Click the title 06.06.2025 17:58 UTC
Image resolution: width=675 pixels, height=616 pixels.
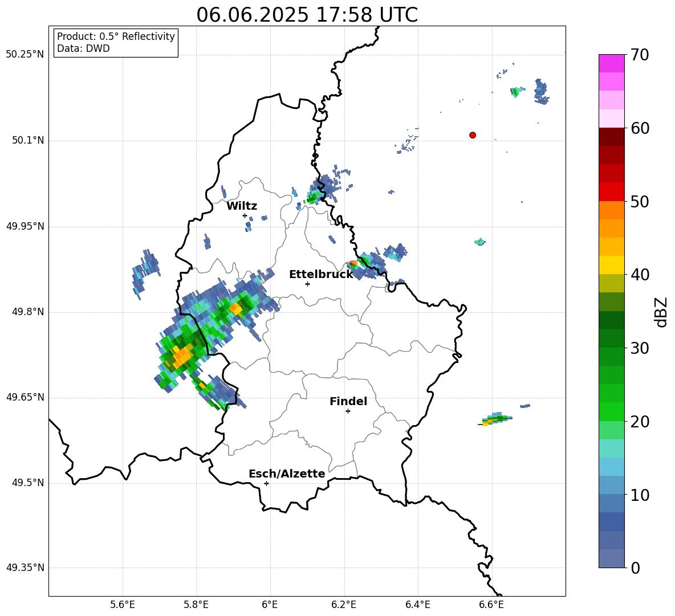click(x=307, y=15)
